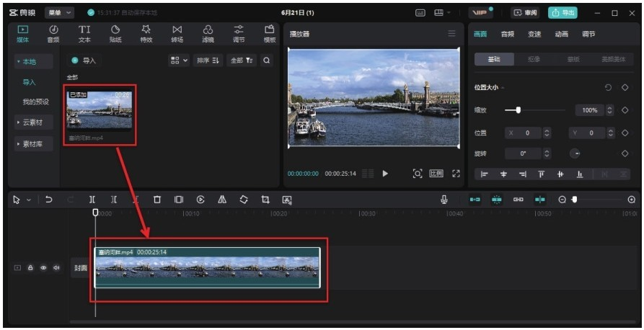Expand the 云素材 cloud section
The width and height of the screenshot is (644, 330).
pyautogui.click(x=34, y=122)
